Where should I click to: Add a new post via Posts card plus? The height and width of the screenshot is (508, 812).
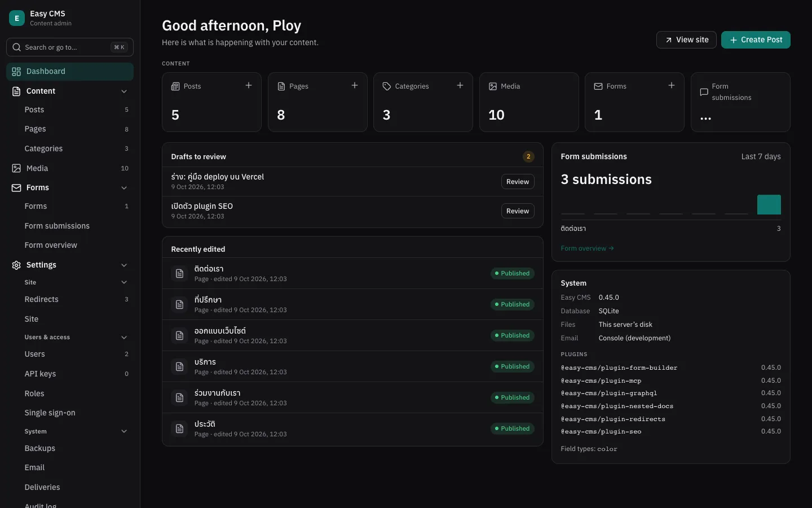(249, 85)
